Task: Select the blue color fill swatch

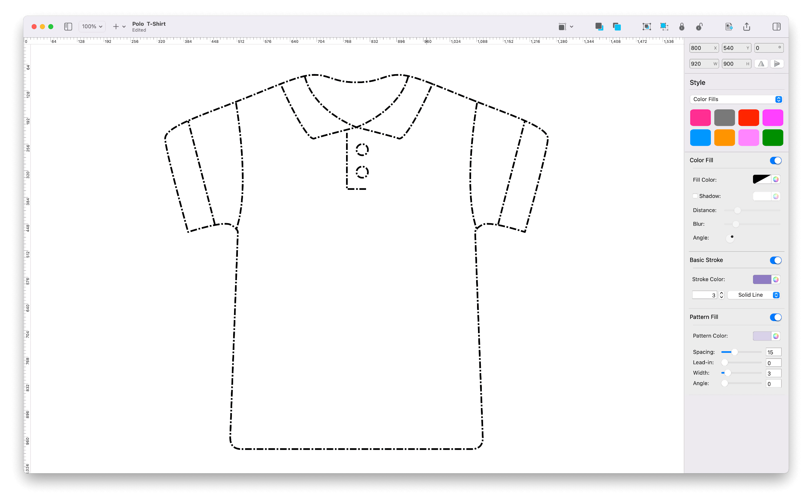Action: [x=700, y=138]
